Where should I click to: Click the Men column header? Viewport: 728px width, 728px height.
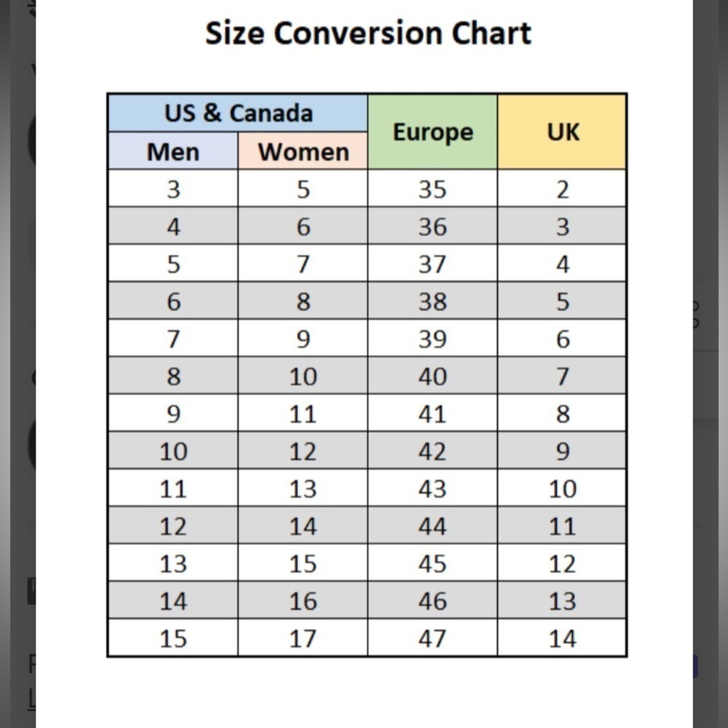point(173,151)
